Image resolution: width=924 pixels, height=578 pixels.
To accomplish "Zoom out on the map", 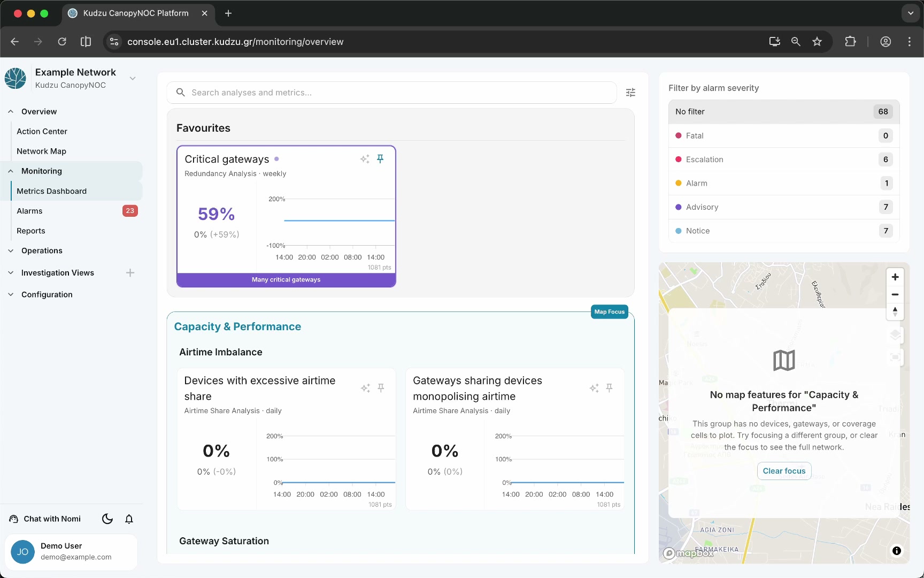I will point(895,294).
